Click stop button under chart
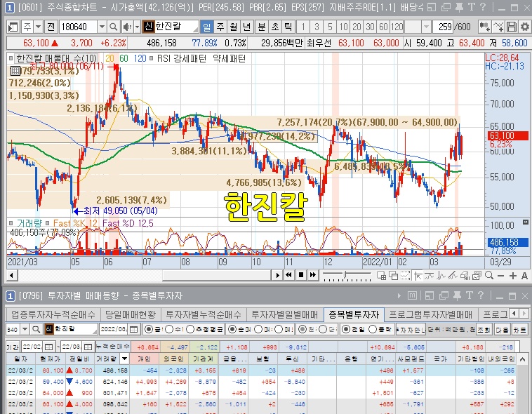 pos(301,275)
